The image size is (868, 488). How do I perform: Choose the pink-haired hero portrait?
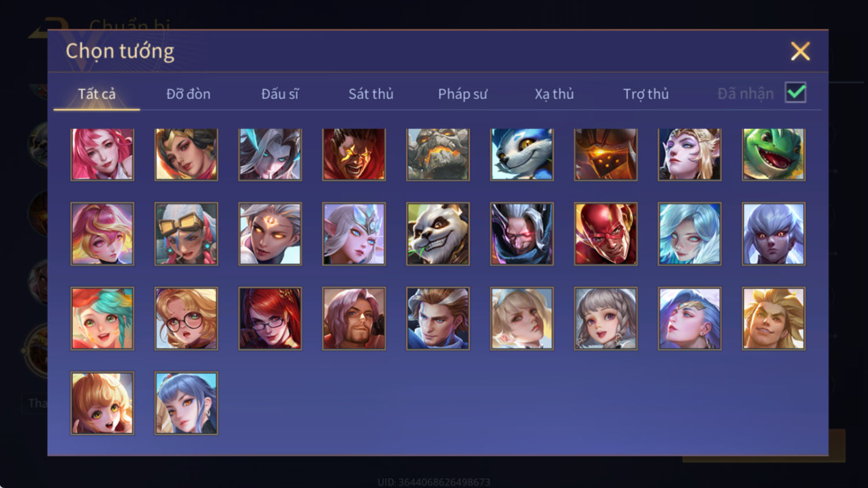(x=102, y=154)
